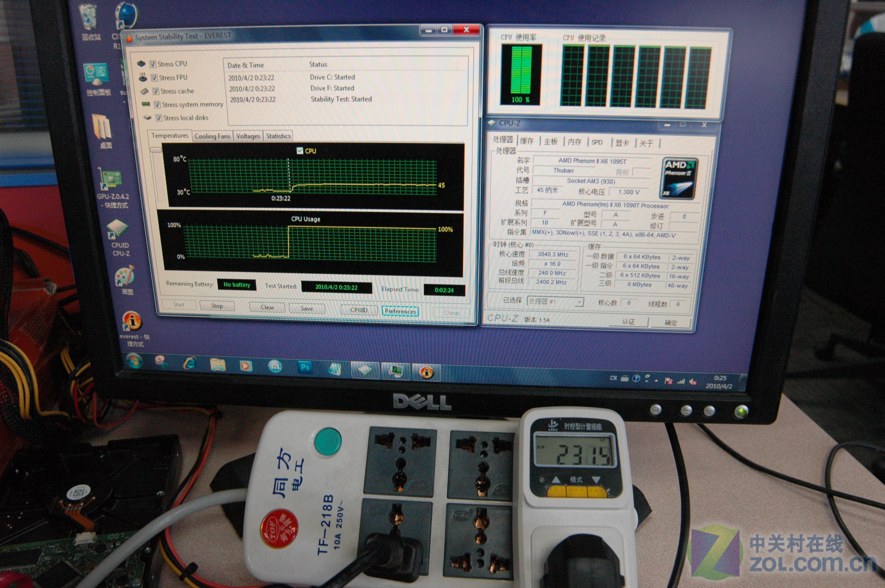The image size is (885, 588).
Task: Click the grayed Start button
Action: click(179, 305)
